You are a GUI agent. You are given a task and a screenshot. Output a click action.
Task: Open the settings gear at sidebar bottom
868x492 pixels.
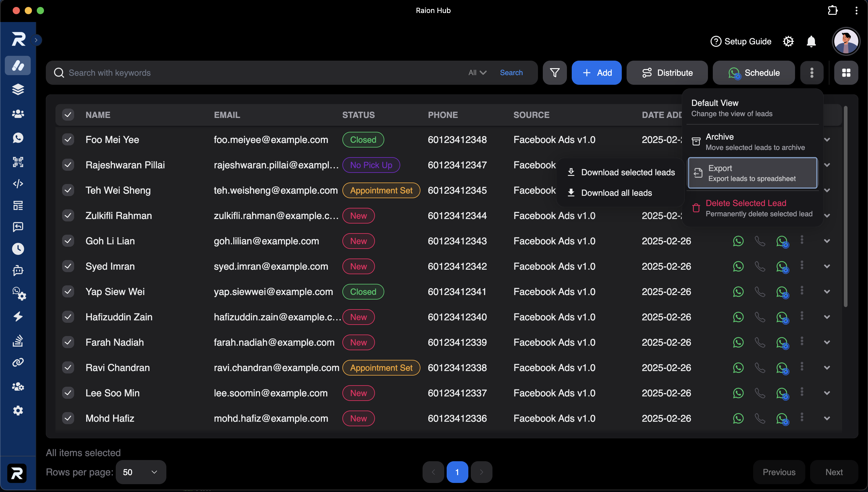pyautogui.click(x=18, y=411)
